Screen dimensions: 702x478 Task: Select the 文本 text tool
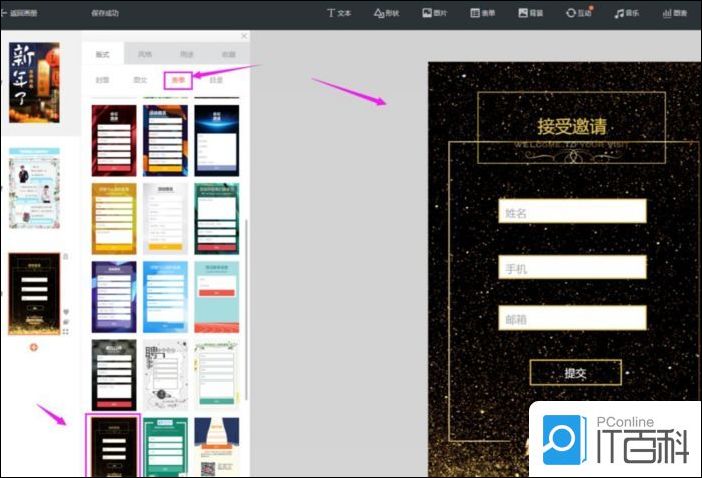click(x=339, y=13)
